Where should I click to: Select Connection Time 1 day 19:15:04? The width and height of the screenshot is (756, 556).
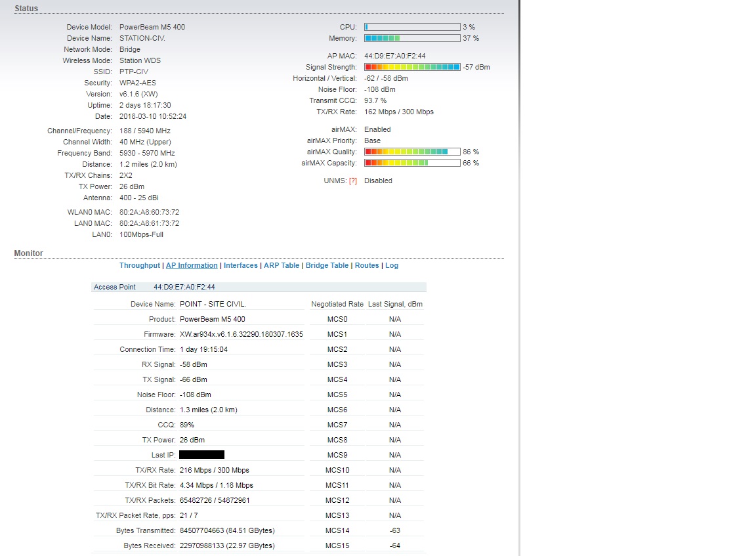pyautogui.click(x=203, y=349)
